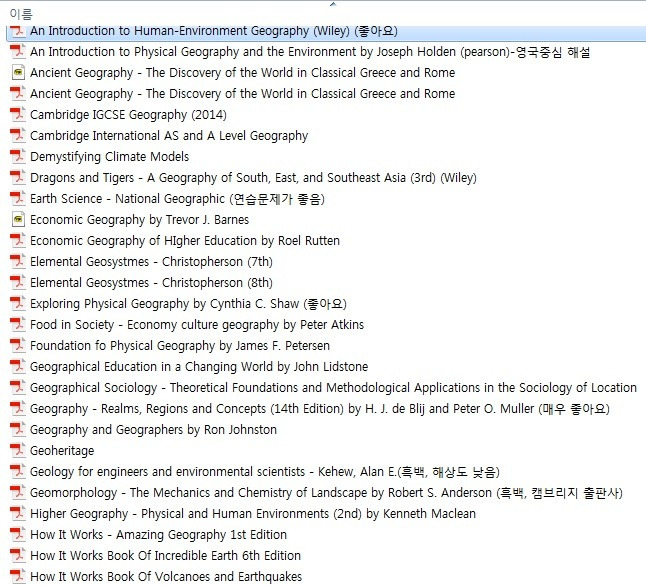Click the sort arrow above the name column

pos(333,4)
